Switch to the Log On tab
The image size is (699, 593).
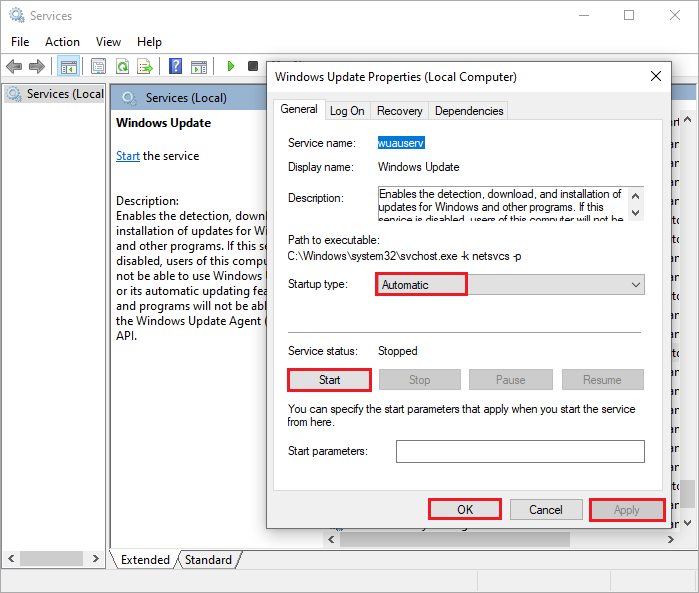point(347,111)
